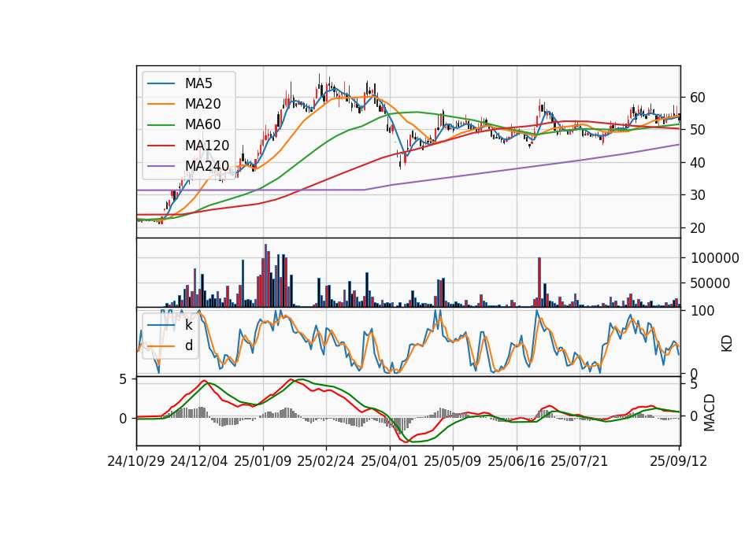Click the volume axis value 100000
Screen dimensions: 756x543
tap(714, 258)
